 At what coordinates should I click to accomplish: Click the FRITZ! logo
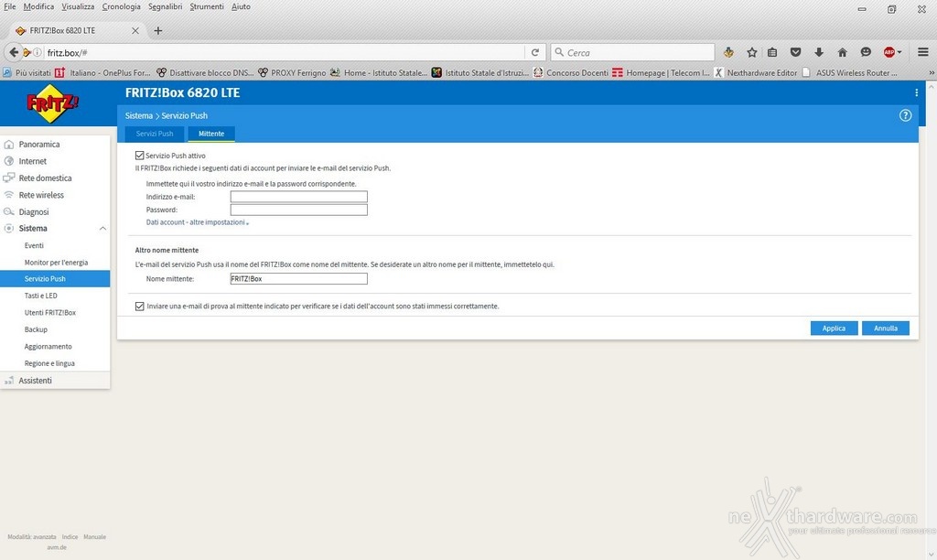[x=52, y=103]
